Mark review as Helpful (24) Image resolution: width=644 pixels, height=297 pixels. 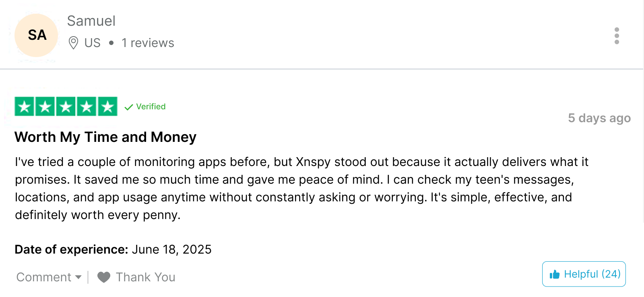(x=584, y=274)
